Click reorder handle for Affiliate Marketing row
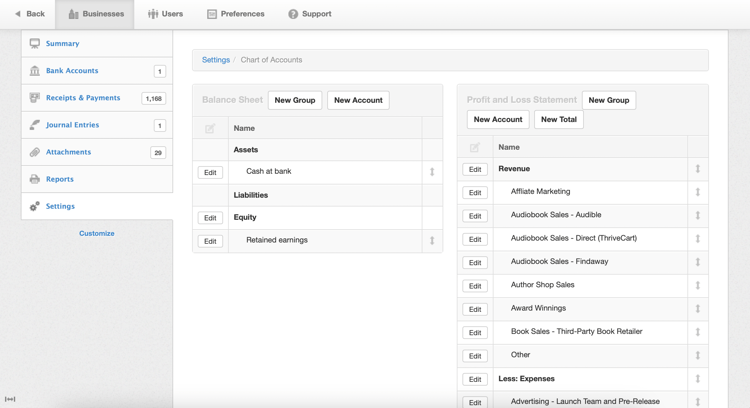This screenshot has height=408, width=750. click(x=698, y=192)
